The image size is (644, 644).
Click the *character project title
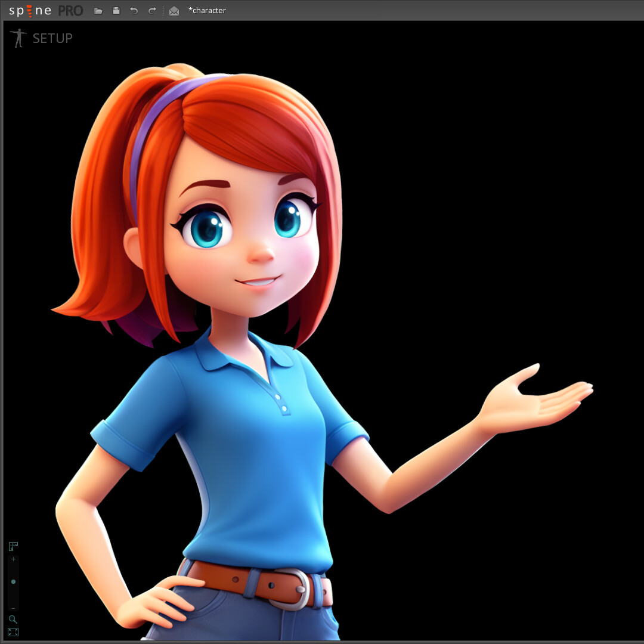[207, 10]
